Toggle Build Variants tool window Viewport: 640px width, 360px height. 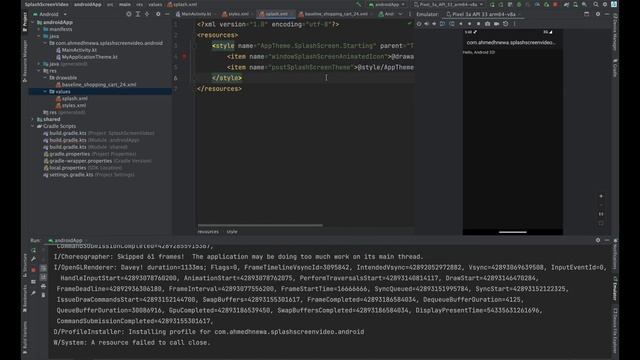point(25,337)
